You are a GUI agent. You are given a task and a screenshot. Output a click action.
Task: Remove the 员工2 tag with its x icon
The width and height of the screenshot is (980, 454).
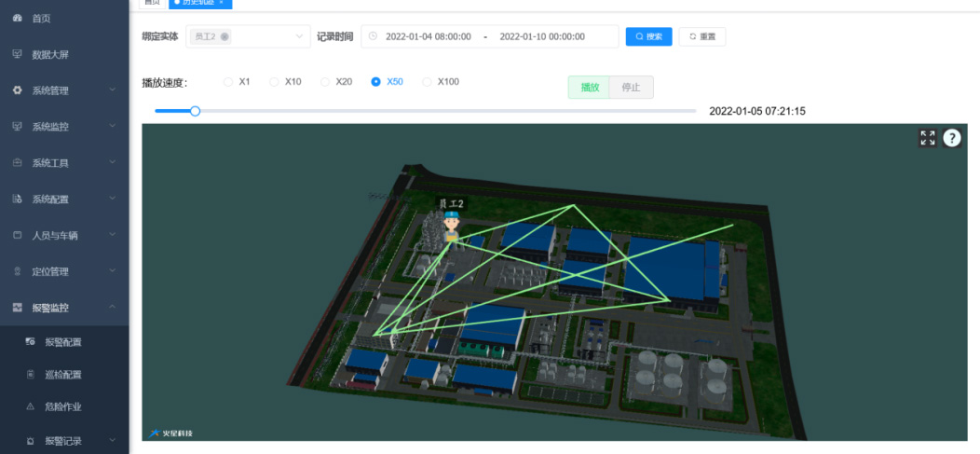pos(225,36)
